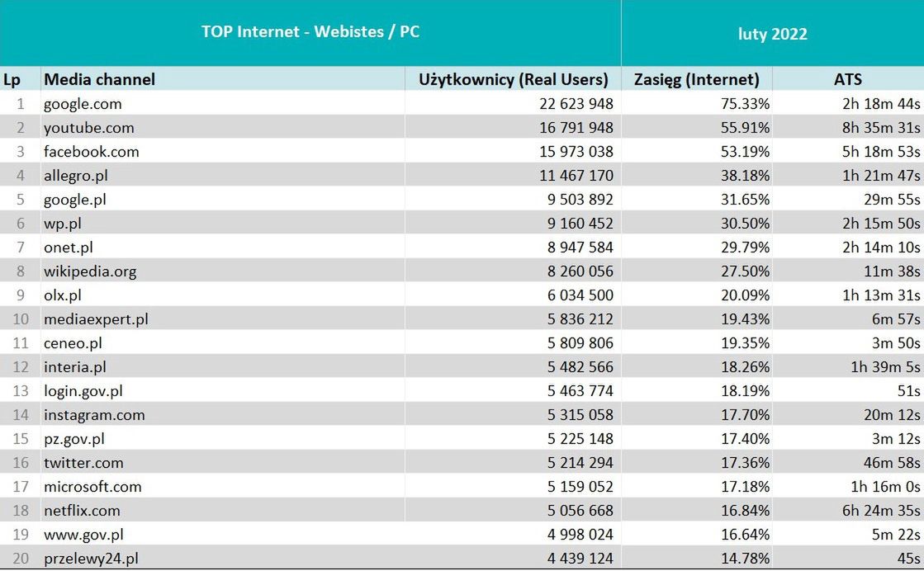Click the "Użytkownicy (Real Users)" column header
This screenshot has height=571, width=924.
(x=514, y=79)
